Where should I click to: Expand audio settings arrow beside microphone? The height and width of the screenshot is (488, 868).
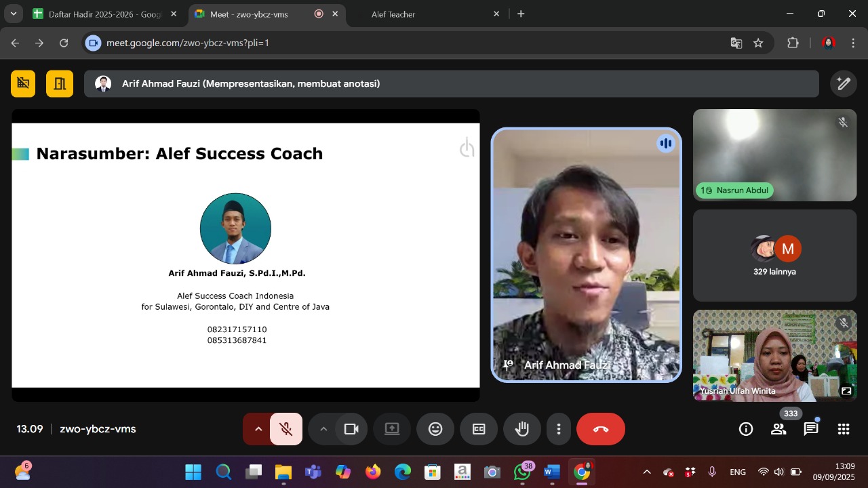258,429
